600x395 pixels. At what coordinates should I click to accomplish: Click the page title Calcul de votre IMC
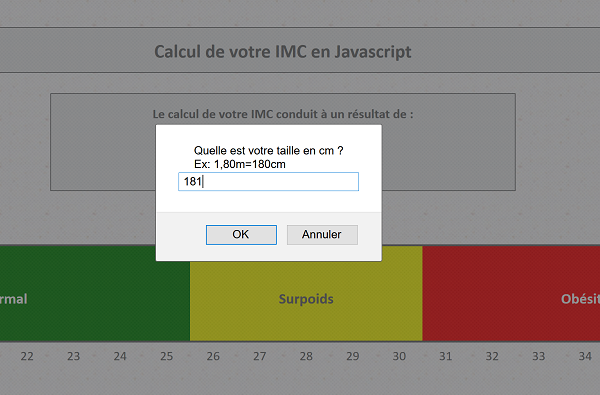click(x=283, y=52)
